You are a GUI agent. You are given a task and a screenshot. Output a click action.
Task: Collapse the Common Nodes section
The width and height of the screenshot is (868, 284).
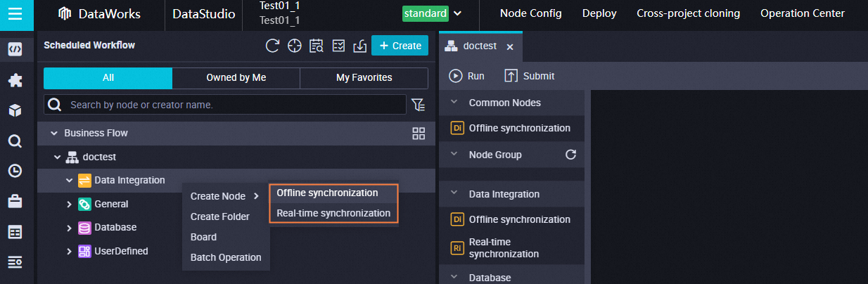point(454,103)
